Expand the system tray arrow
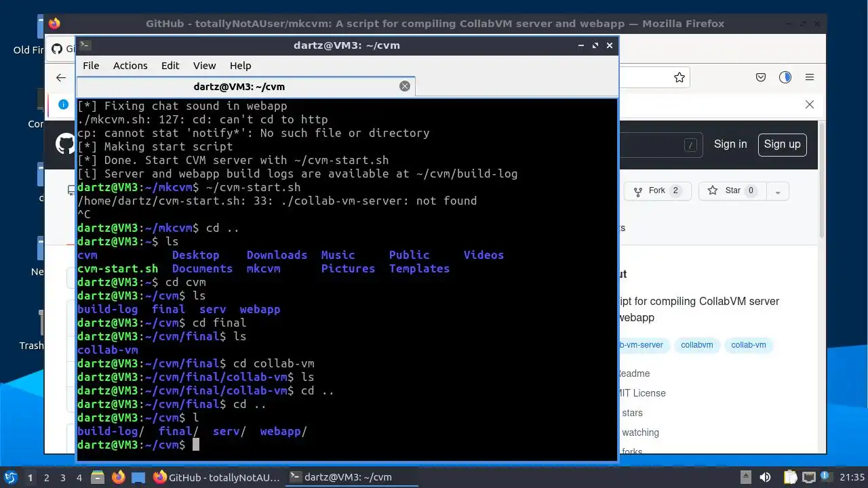 pos(746,477)
